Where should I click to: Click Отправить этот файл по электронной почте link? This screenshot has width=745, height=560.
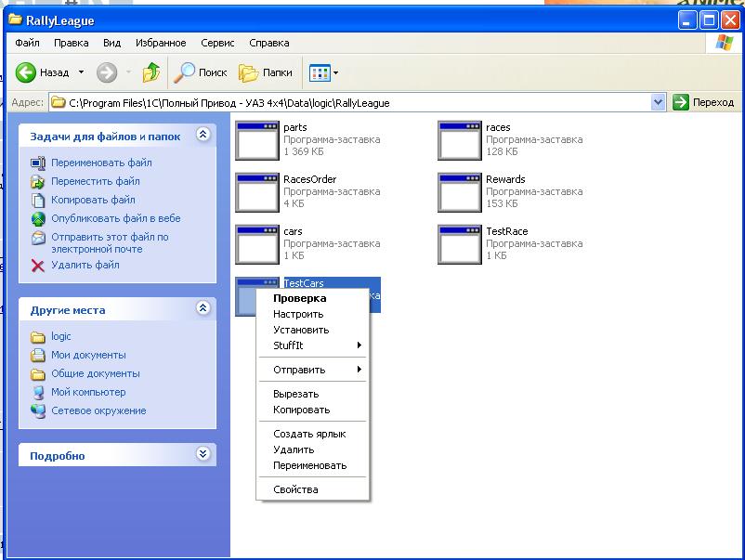point(110,242)
